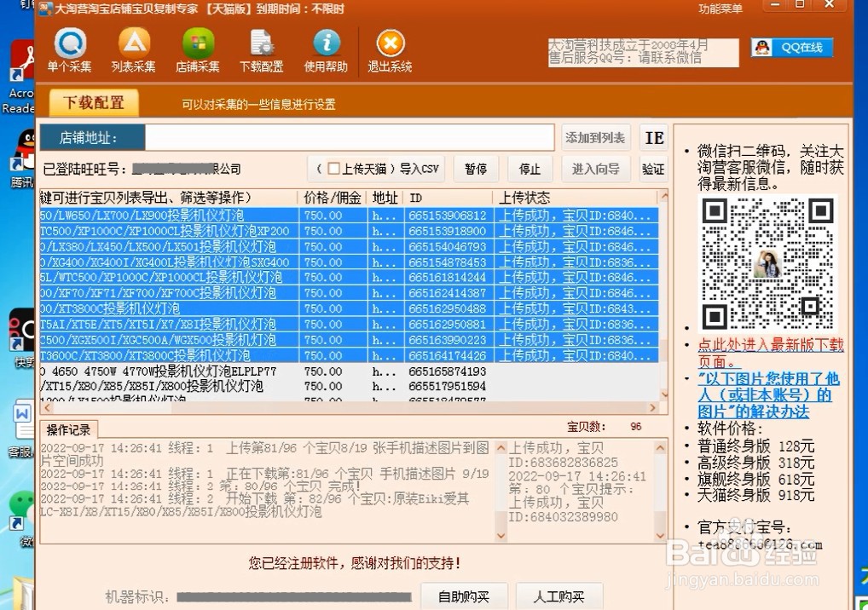Click operation log scrollbar down arrow

click(x=501, y=535)
